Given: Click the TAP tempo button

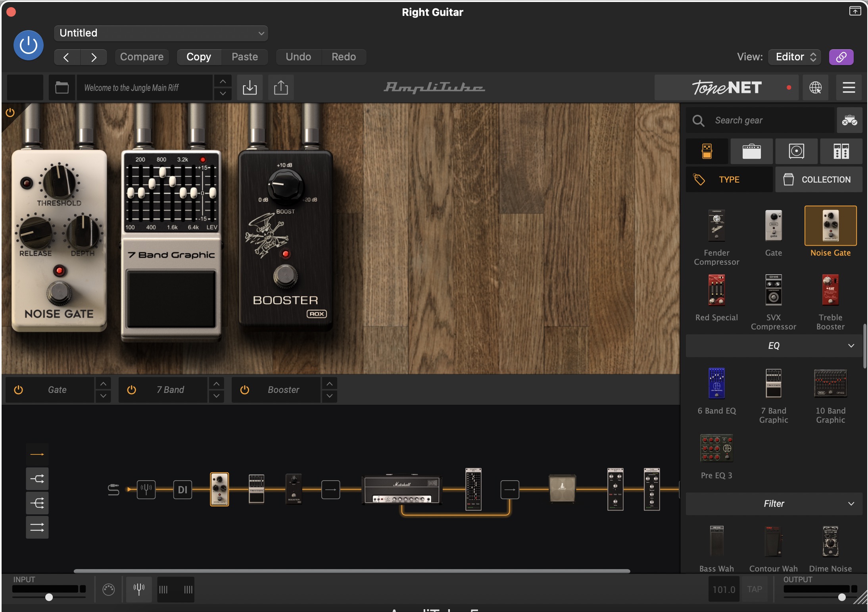Looking at the screenshot, I should pyautogui.click(x=755, y=589).
